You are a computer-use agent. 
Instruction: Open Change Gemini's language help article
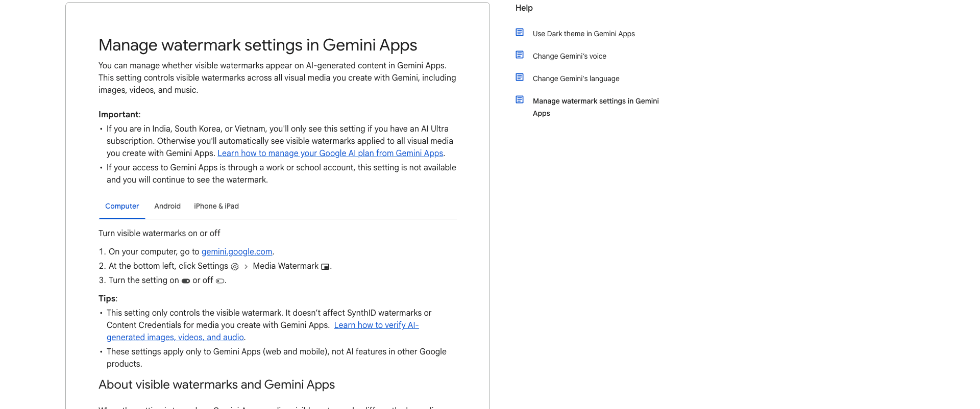tap(576, 79)
